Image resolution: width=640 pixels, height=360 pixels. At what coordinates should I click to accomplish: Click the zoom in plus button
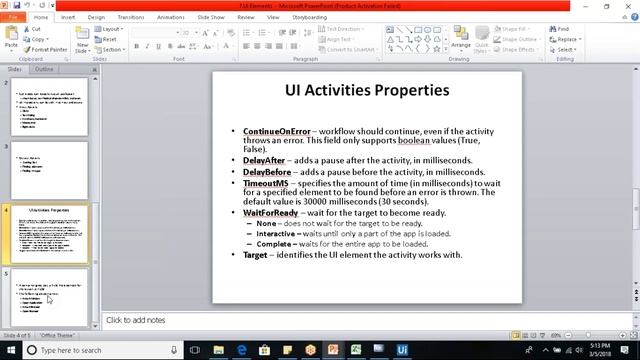tap(622, 335)
